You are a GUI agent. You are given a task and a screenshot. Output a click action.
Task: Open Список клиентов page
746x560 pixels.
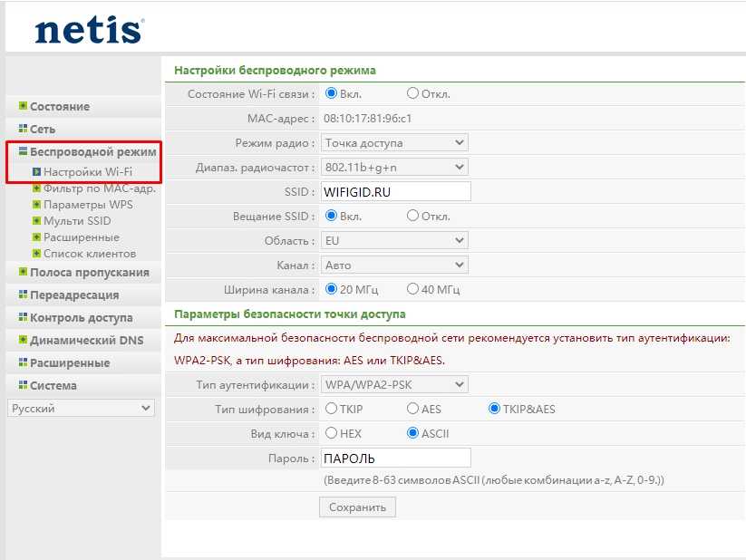[89, 254]
